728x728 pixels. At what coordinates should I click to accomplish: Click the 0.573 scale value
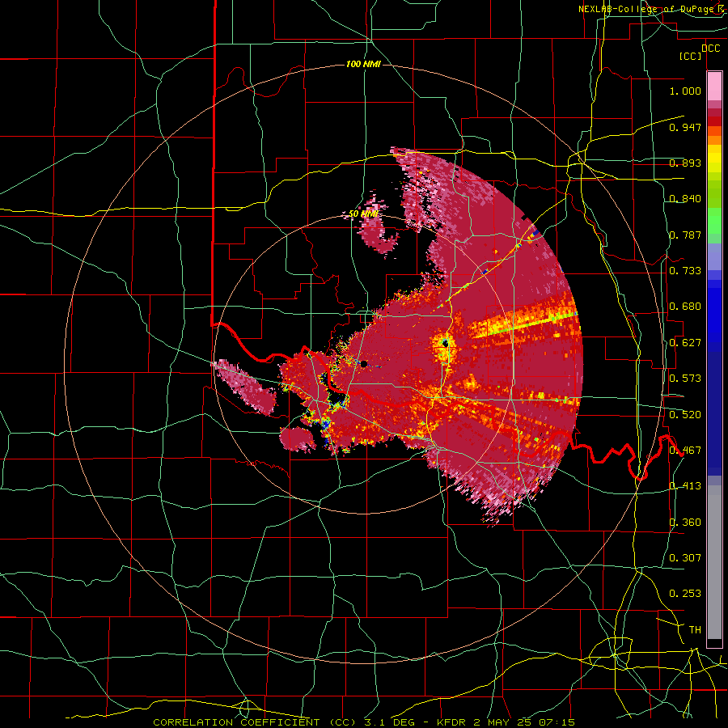click(685, 379)
